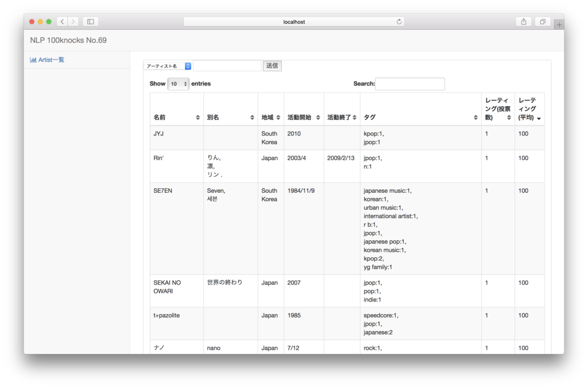The width and height of the screenshot is (588, 388).
Task: Click the 2009/2/13 end date cell
Action: click(x=342, y=166)
